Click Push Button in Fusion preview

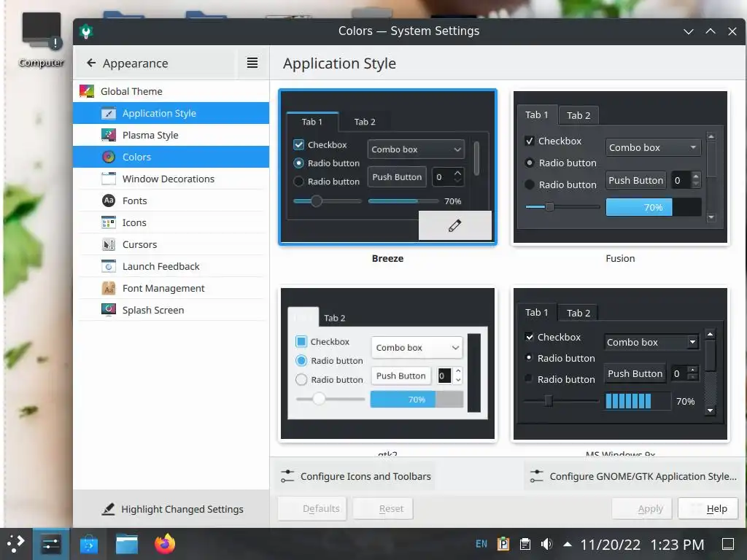click(635, 181)
